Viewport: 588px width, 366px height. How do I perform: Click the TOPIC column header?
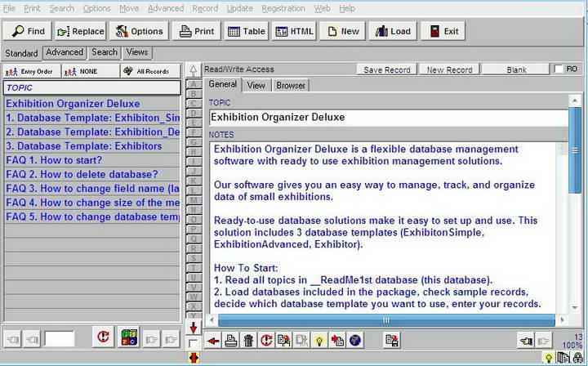pyautogui.click(x=92, y=87)
